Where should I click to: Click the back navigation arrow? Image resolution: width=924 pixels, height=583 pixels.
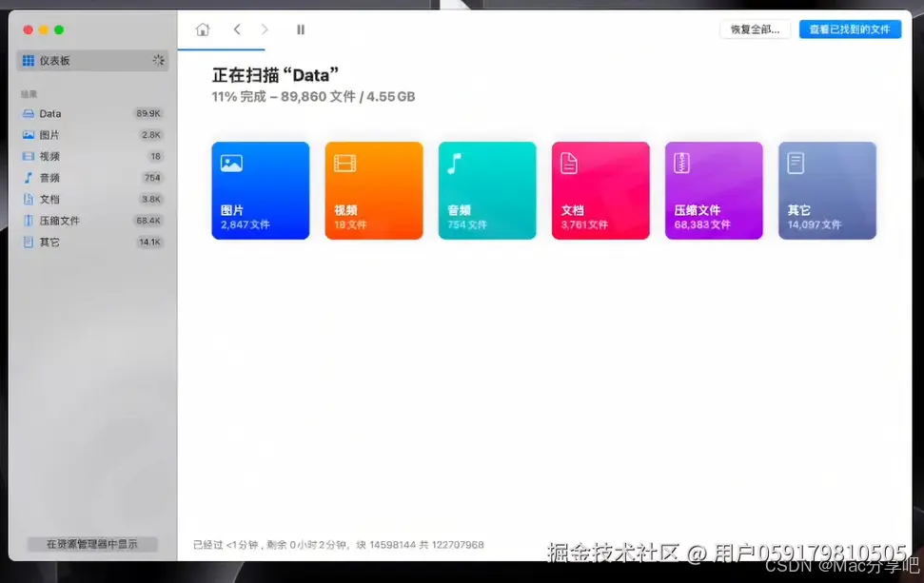point(236,29)
